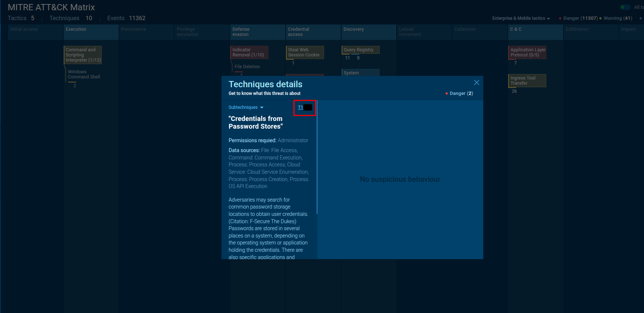Open Enterprise & Mobile tactics dropdown
This screenshot has height=313, width=644.
click(521, 18)
